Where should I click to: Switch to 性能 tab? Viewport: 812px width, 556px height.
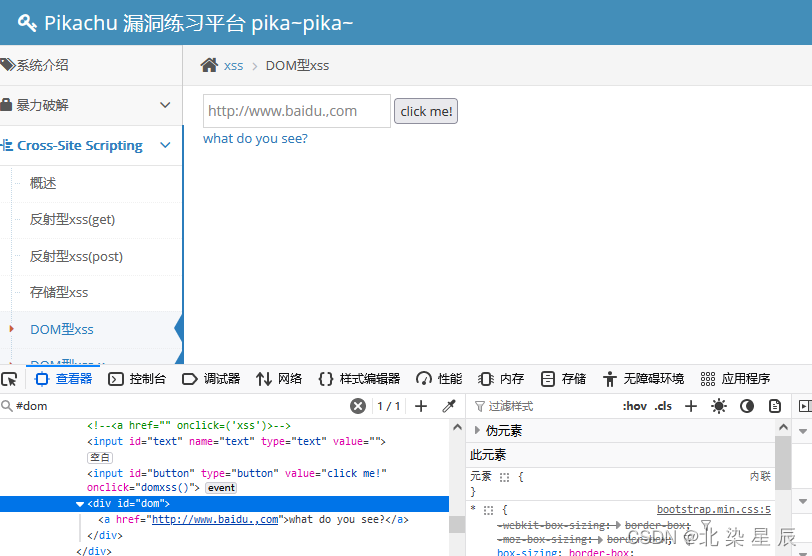coord(439,379)
